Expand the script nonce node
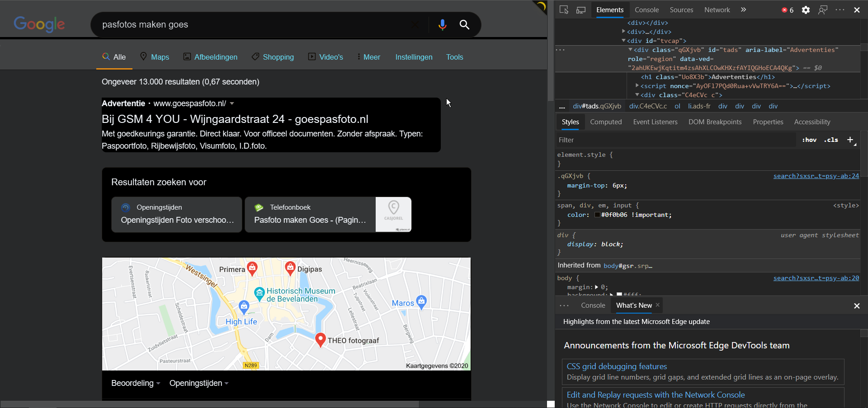868x408 pixels. (x=637, y=85)
